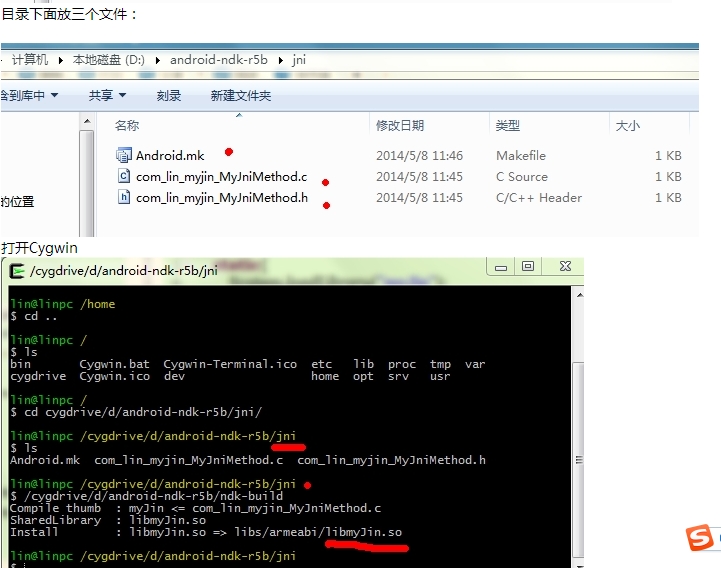This screenshot has height=568, width=721.
Task: Click the Cygwin.bat entry in ls output
Action: click(114, 364)
